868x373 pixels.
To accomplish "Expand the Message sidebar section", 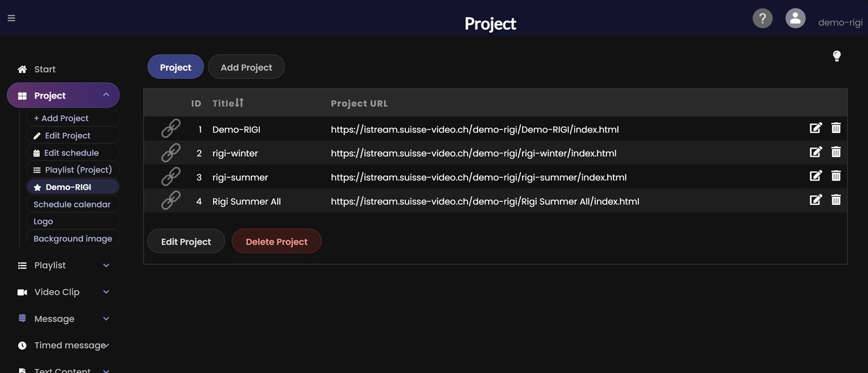I will (106, 318).
